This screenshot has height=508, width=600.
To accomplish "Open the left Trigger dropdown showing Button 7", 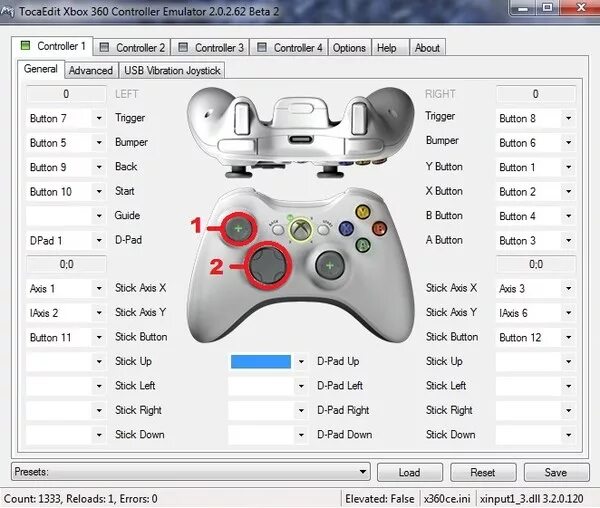I will (x=66, y=118).
